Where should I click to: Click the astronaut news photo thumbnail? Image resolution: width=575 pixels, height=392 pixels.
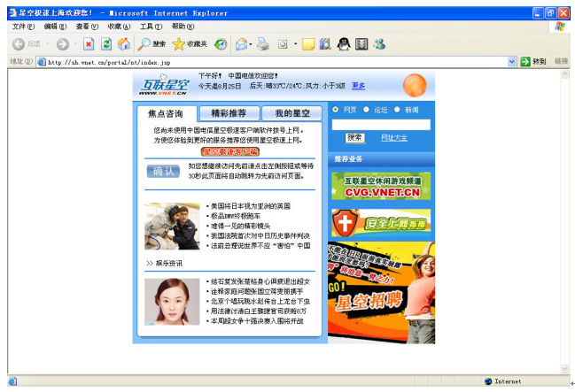pos(172,227)
